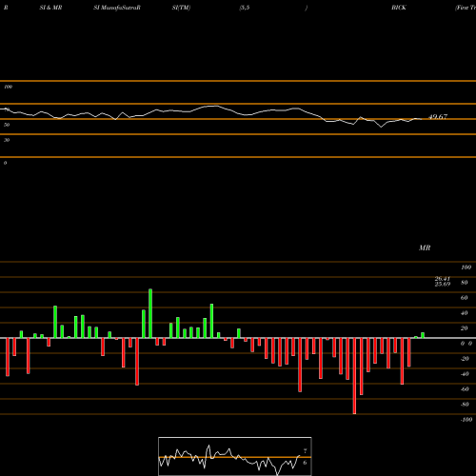Click the '(5,5' parameter text in header

245,8
